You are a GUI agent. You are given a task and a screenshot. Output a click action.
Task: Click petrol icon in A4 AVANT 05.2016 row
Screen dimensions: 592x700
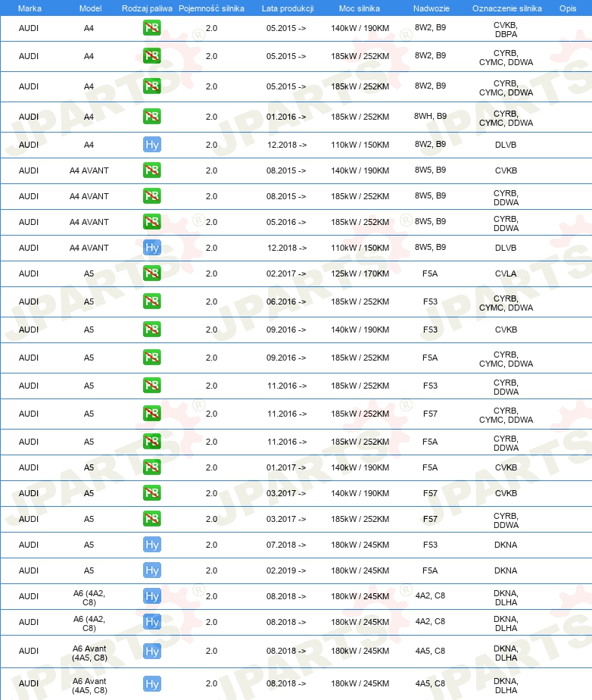[151, 222]
